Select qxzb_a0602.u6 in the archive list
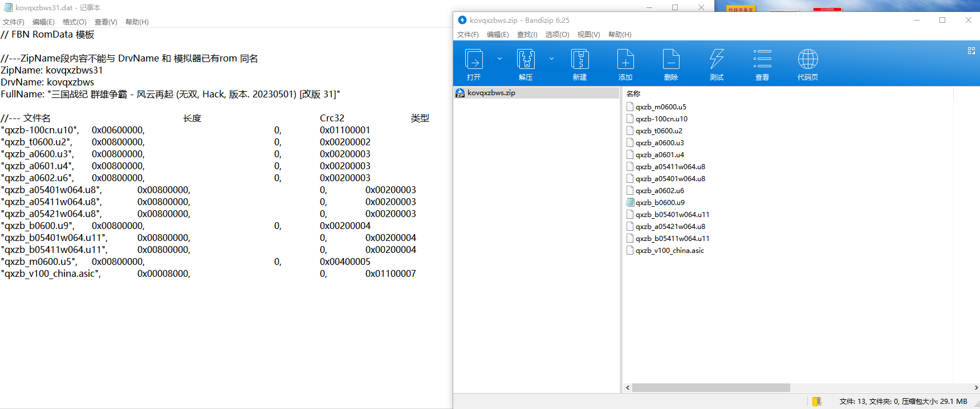This screenshot has height=409, width=980. point(660,190)
